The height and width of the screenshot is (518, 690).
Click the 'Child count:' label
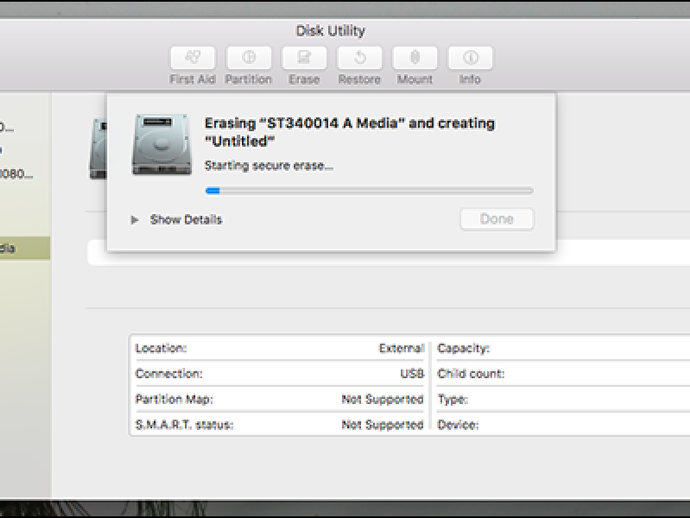471,374
